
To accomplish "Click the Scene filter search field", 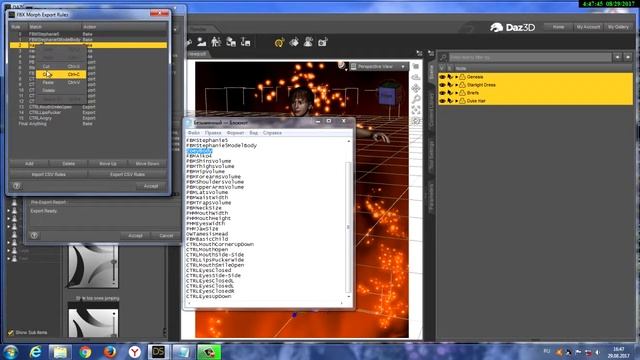I will click(529, 57).
